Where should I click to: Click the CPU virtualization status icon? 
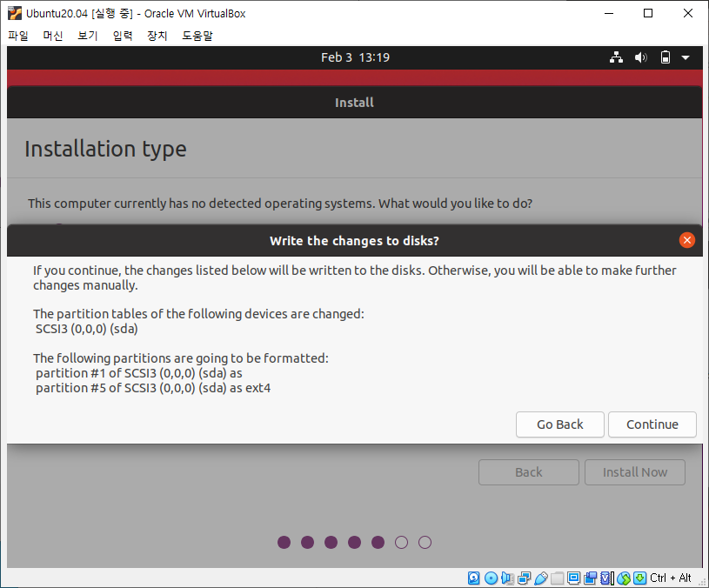pos(607,578)
